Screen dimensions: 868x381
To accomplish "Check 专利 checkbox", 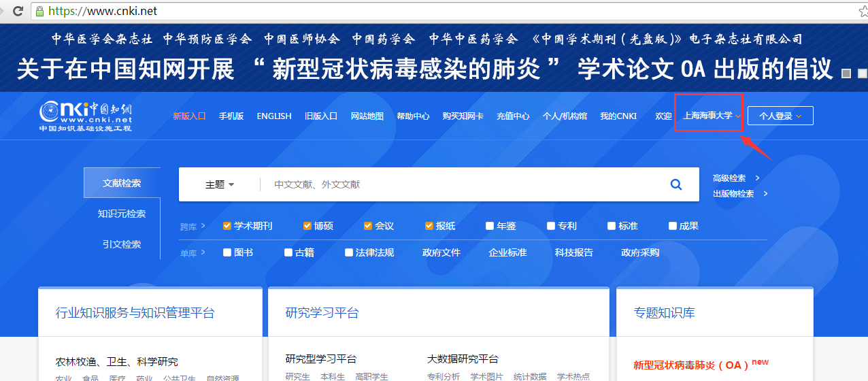I will (551, 226).
